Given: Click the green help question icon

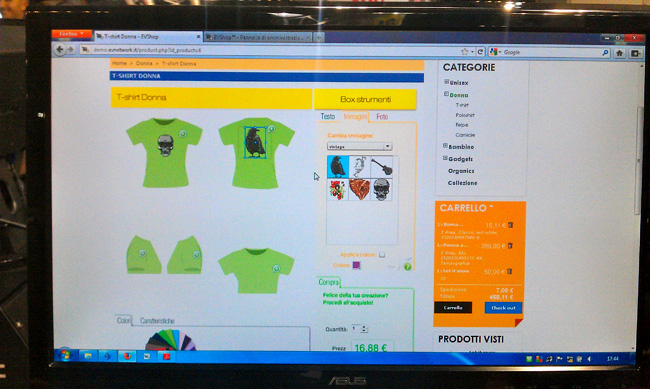Looking at the screenshot, I should [407, 267].
